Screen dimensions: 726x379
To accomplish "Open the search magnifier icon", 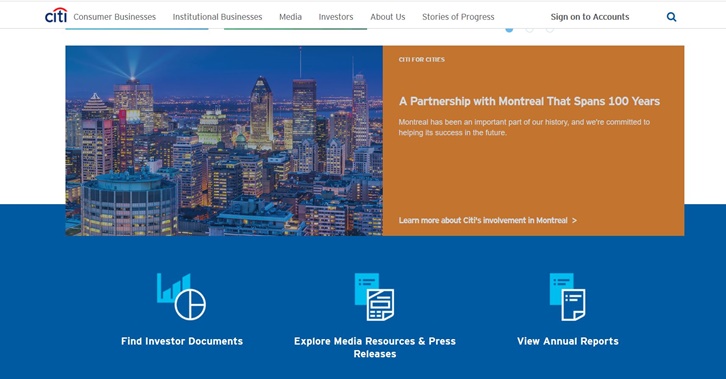I will click(x=671, y=17).
